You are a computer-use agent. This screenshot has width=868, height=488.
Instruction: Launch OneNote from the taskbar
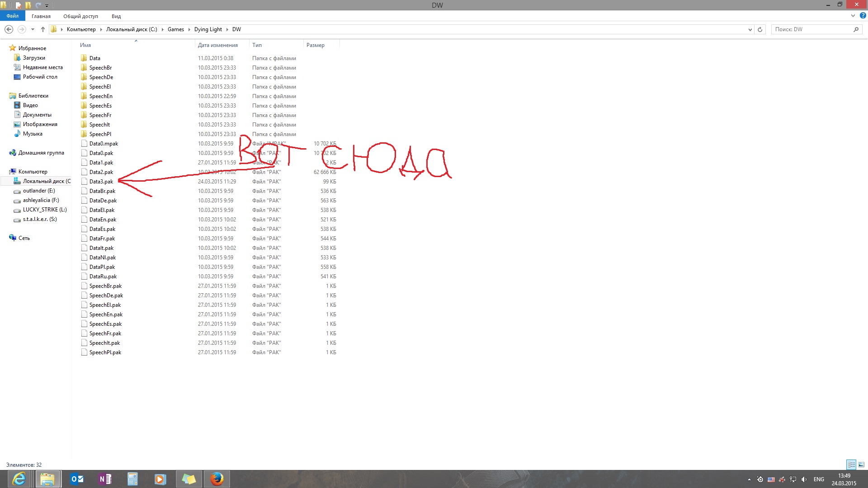[x=105, y=479]
